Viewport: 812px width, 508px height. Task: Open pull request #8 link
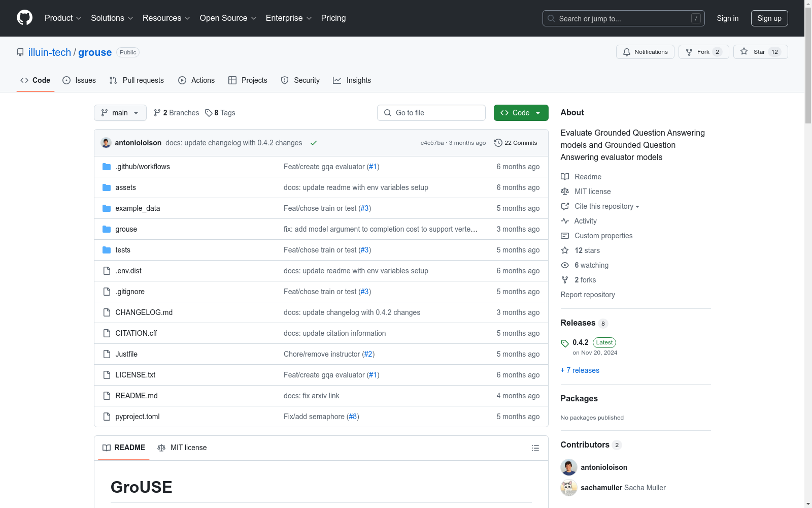(353, 417)
